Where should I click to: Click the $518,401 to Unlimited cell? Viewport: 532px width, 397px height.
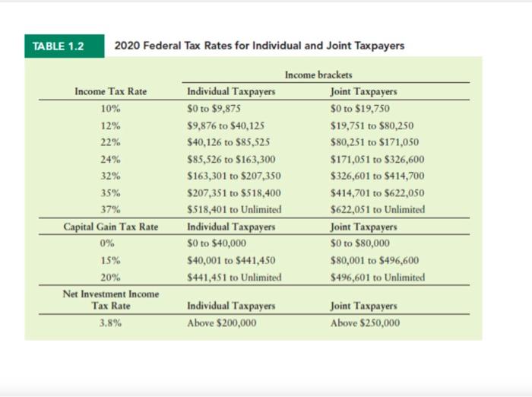(x=234, y=209)
